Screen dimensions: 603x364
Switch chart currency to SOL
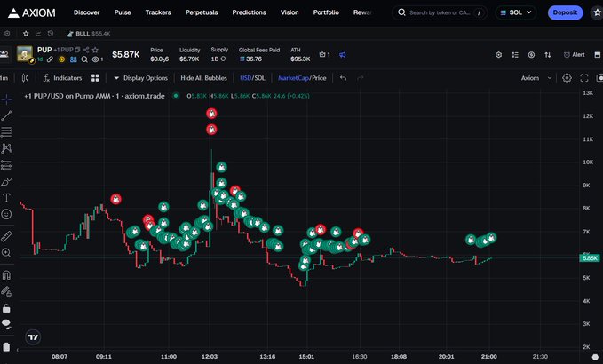click(260, 78)
